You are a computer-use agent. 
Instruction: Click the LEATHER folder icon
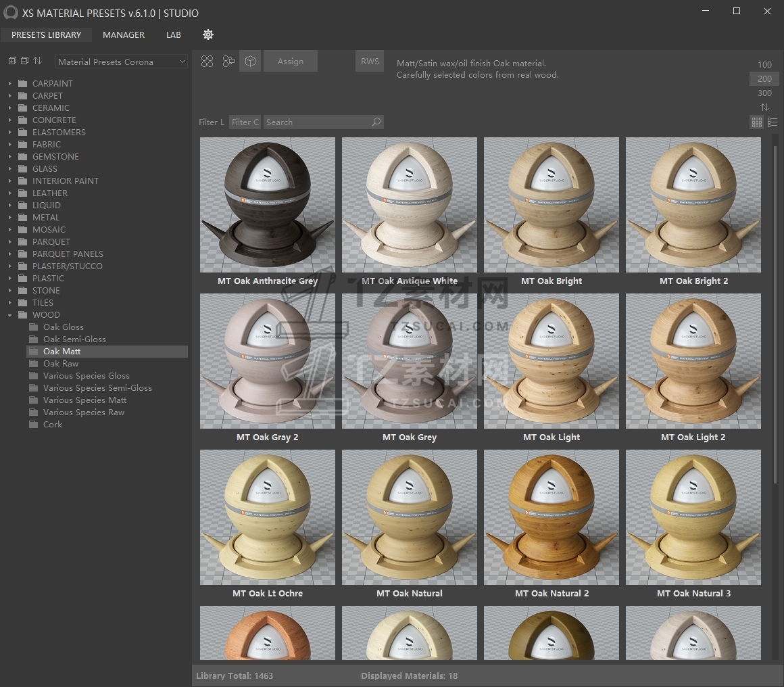click(23, 193)
